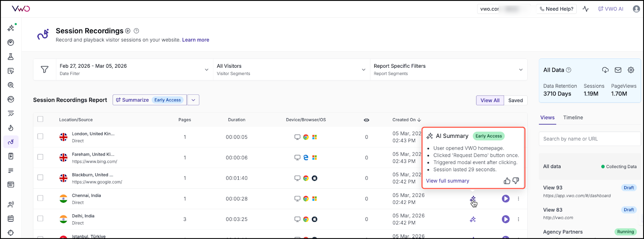Viewport: 644px width, 239px height.
Task: Open the testing flask icon in the sidebar
Action: coord(11,57)
